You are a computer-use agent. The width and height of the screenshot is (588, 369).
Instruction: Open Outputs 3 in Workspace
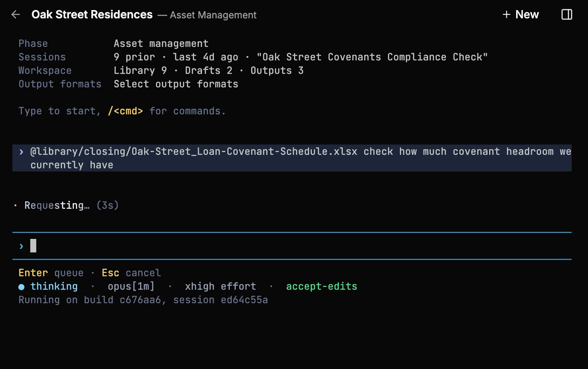tap(277, 70)
